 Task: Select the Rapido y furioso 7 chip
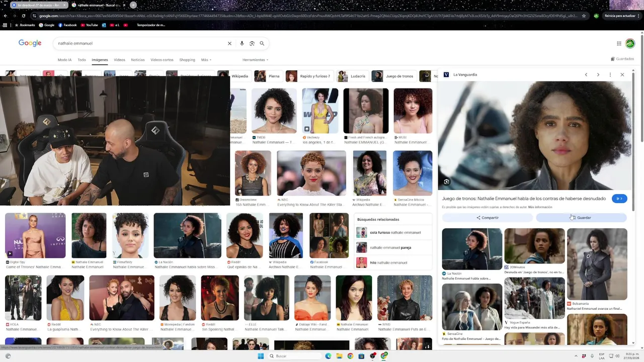point(309,76)
